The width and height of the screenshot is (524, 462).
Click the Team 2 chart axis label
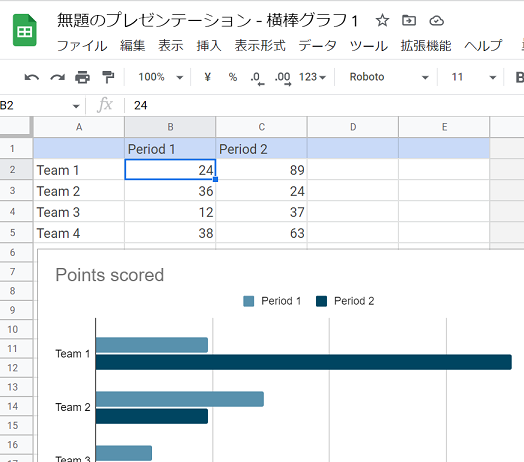(x=73, y=407)
